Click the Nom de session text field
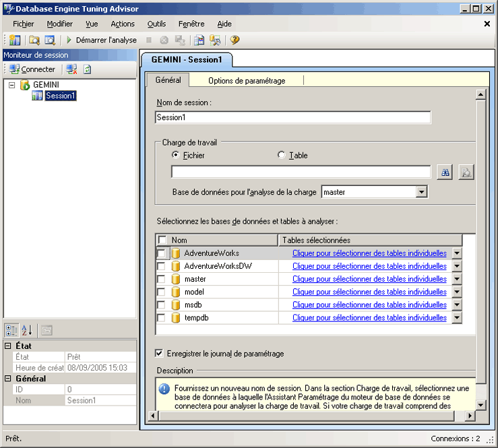Screen dimensions: 498x448 click(292, 118)
